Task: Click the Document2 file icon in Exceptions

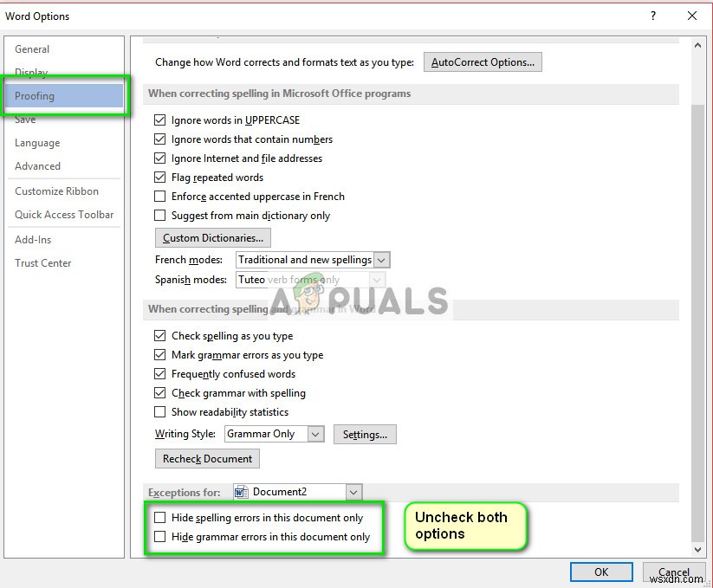Action: coord(241,491)
